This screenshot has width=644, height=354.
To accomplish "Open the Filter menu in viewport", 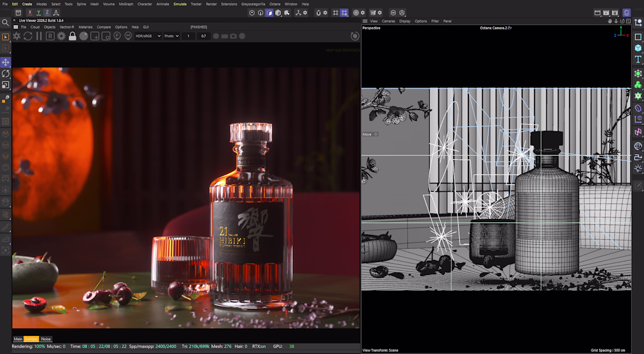I will [435, 21].
